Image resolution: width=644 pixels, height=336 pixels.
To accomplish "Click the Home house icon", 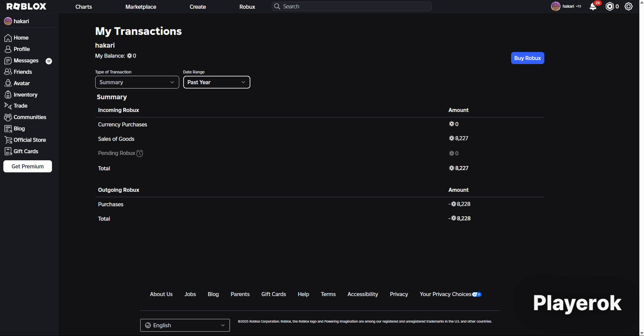I will (8, 38).
